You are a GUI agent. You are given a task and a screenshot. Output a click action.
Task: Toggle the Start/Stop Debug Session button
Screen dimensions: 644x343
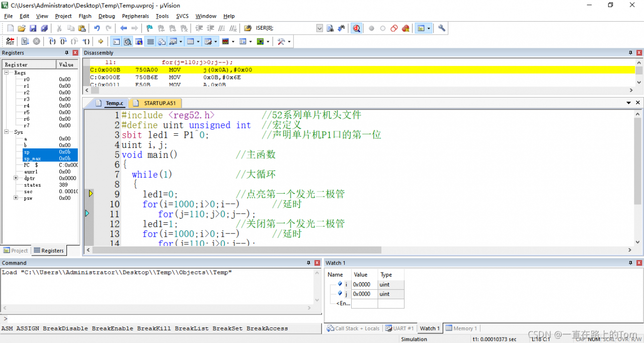click(x=356, y=29)
